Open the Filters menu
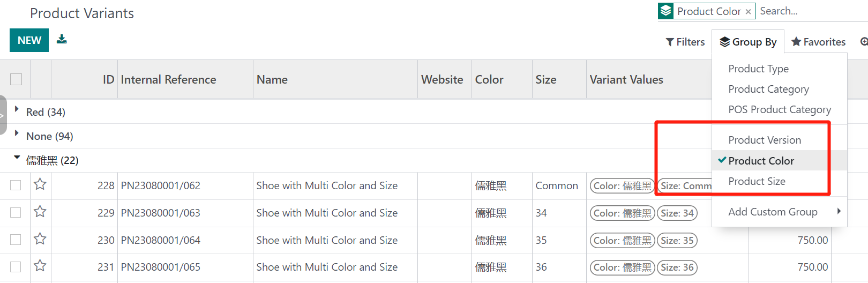 (685, 42)
